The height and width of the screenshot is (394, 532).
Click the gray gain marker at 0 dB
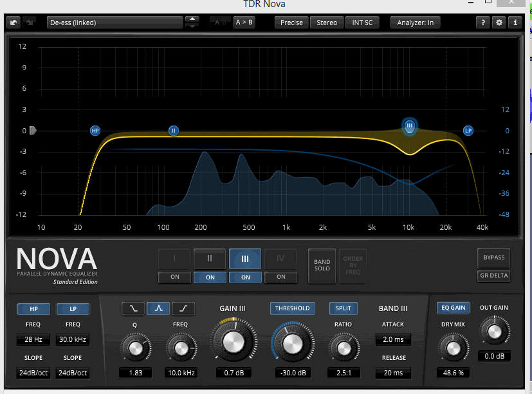click(33, 131)
